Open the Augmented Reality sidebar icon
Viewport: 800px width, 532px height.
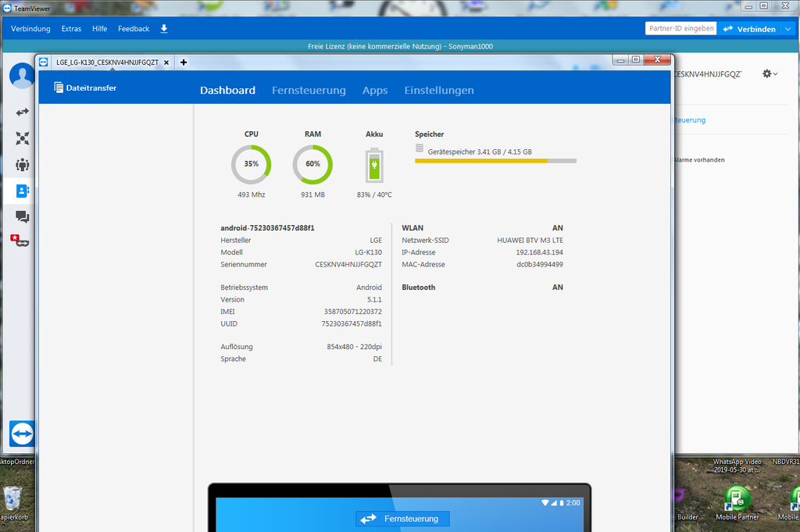point(20,241)
